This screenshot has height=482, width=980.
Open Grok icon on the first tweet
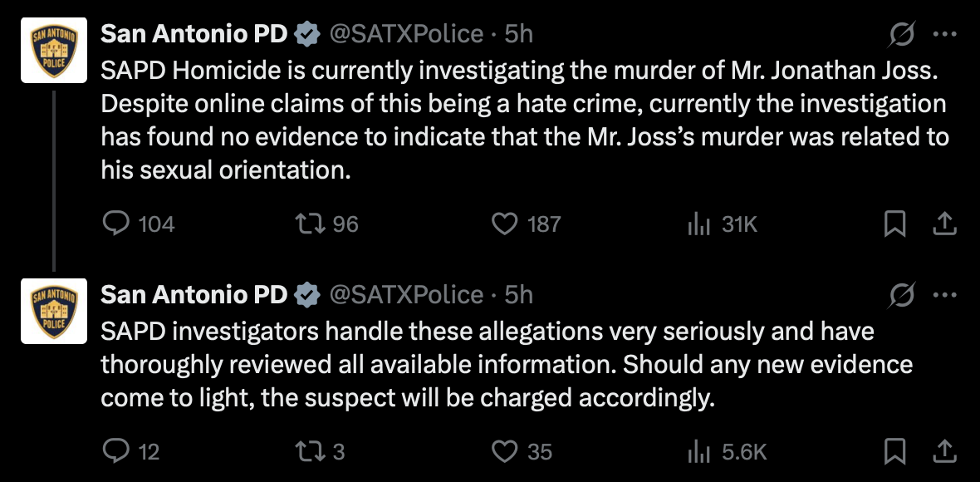tap(902, 34)
